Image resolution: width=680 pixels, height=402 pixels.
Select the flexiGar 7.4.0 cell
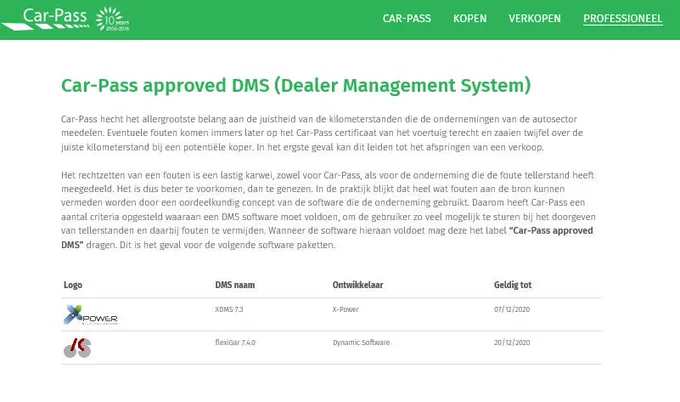tap(235, 342)
